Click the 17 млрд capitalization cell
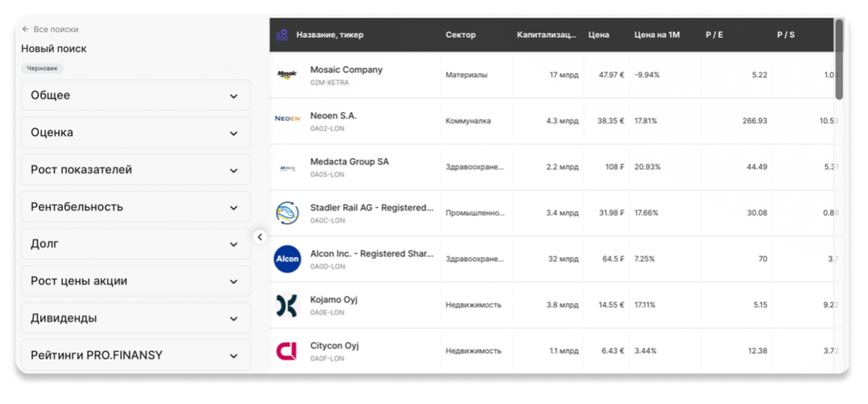Viewport: 868px width, 404px height. click(x=564, y=75)
